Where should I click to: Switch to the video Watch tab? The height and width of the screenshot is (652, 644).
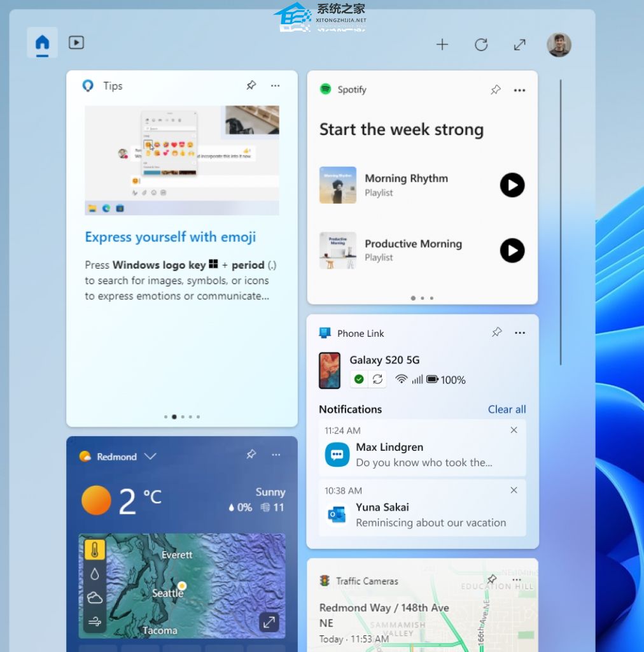[x=76, y=43]
